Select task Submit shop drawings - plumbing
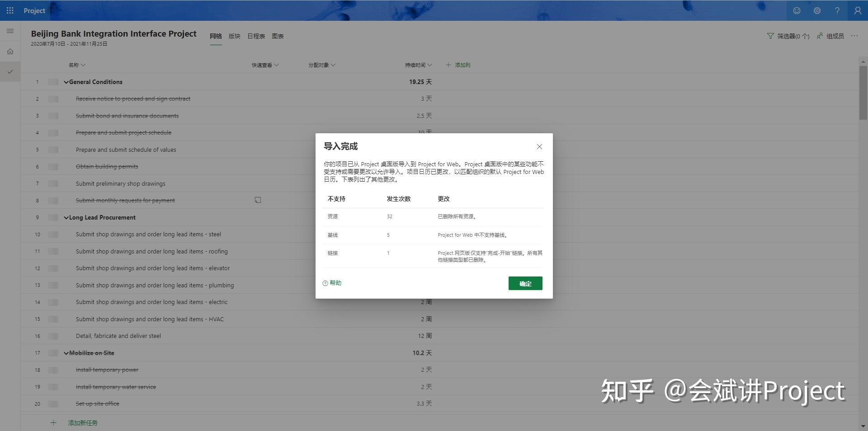868x431 pixels. [155, 285]
